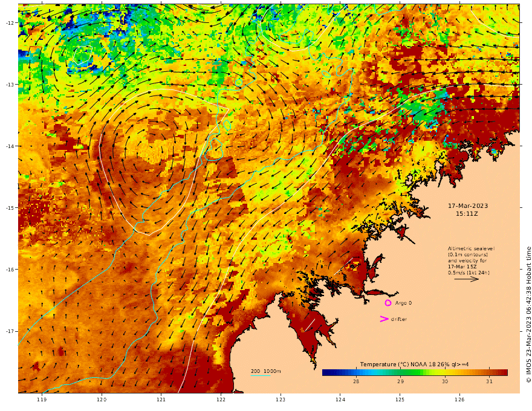This screenshot has width=532, height=411.
Task: Click the '0.5m/s (1kt 24h)' legend text
Action: coord(469,273)
